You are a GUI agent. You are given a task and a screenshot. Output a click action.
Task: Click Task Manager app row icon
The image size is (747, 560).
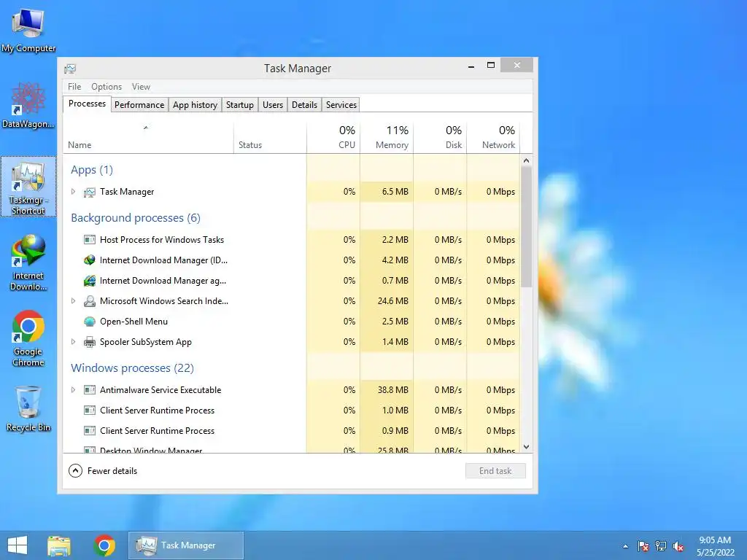pos(89,192)
